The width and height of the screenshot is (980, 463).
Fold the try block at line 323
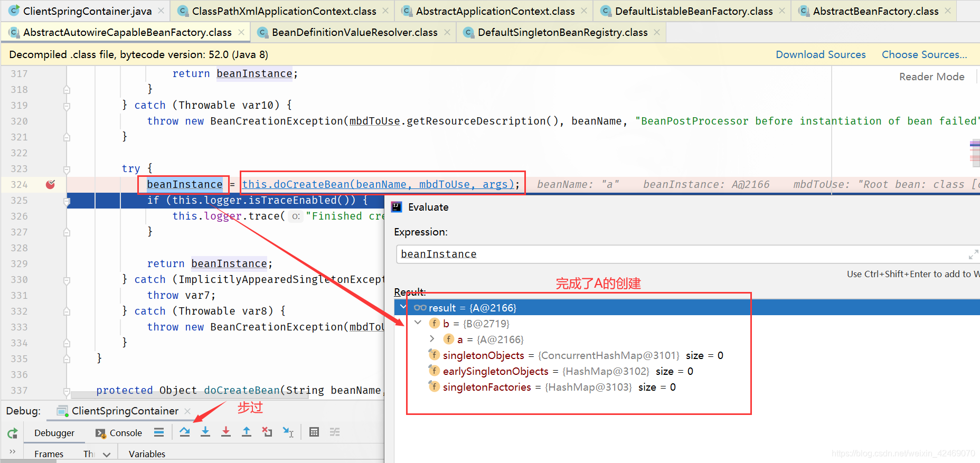pos(67,169)
